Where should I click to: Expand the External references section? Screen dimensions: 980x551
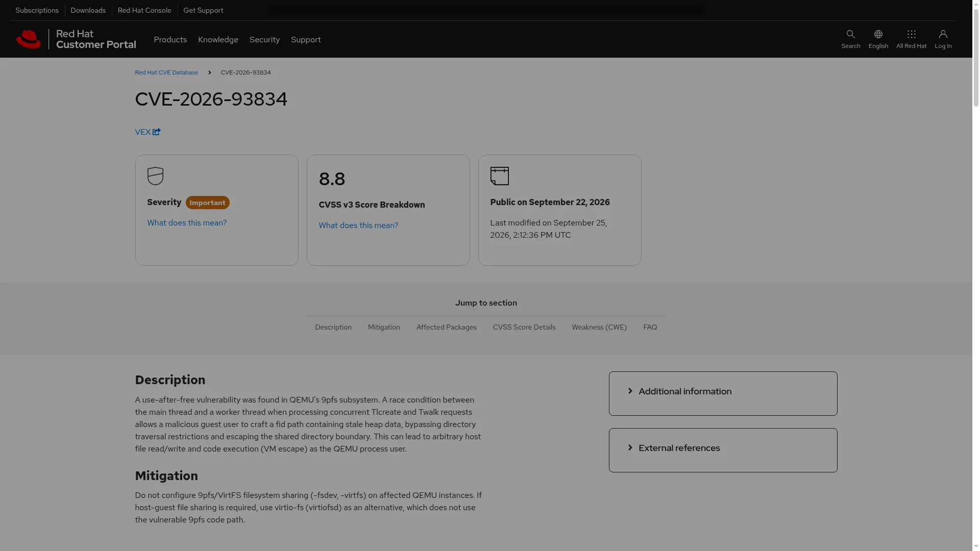[x=723, y=450]
